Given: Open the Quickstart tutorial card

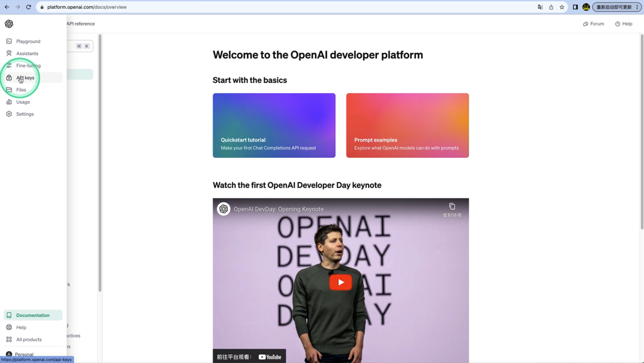Looking at the screenshot, I should (x=274, y=125).
